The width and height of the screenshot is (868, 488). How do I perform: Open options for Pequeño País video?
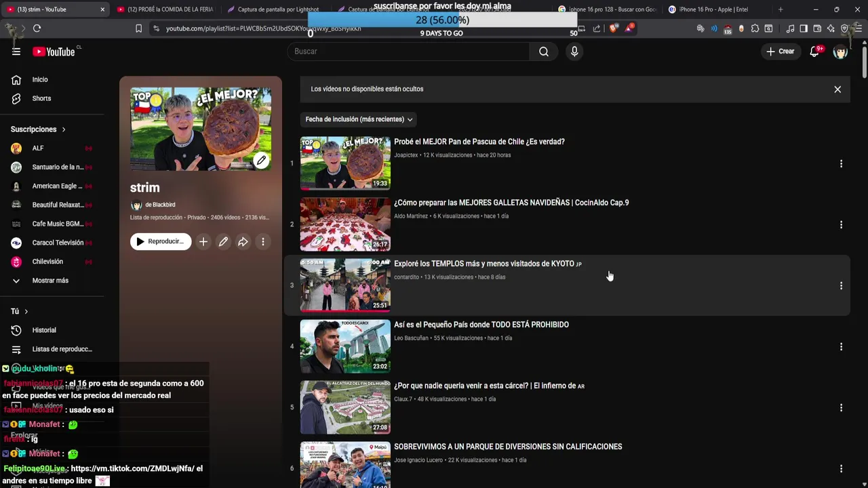(841, 347)
